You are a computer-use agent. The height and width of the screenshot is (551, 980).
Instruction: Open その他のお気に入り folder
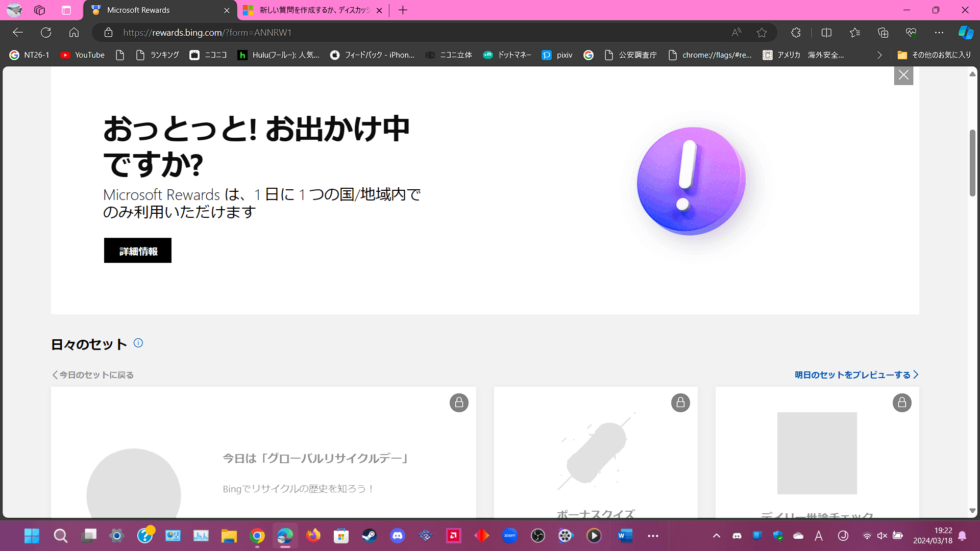point(934,55)
